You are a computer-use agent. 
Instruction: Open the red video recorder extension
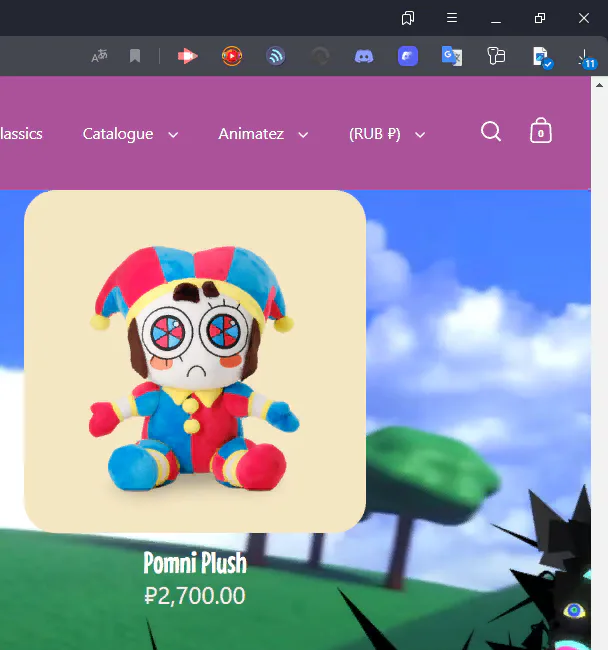click(187, 56)
